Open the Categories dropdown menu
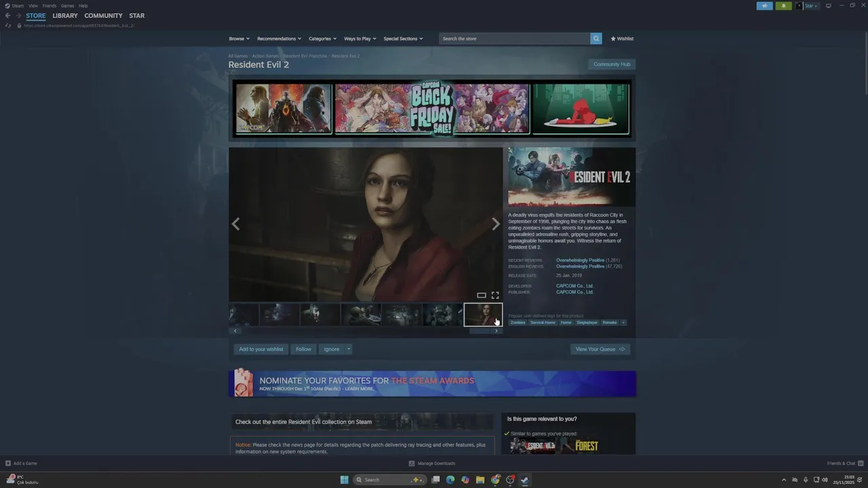The width and height of the screenshot is (868, 488). click(323, 39)
